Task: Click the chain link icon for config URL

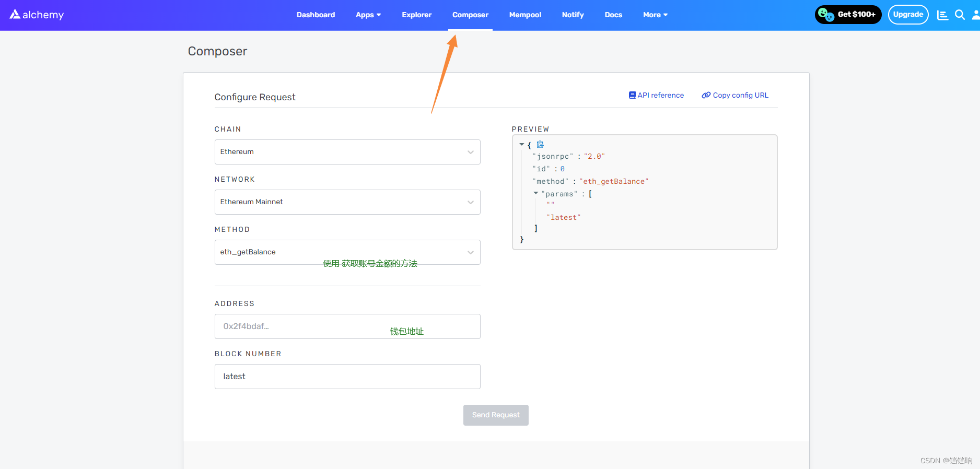Action: (x=706, y=95)
